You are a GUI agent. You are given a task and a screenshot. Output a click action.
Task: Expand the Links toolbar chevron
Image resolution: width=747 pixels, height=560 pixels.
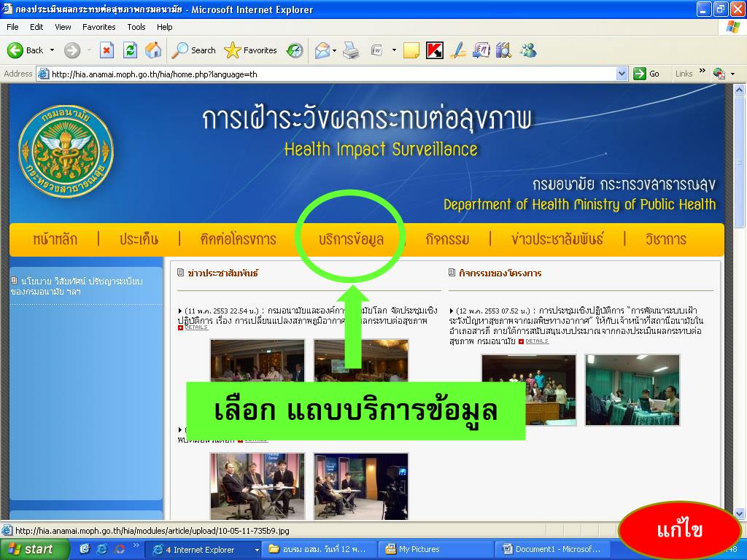coord(703,71)
